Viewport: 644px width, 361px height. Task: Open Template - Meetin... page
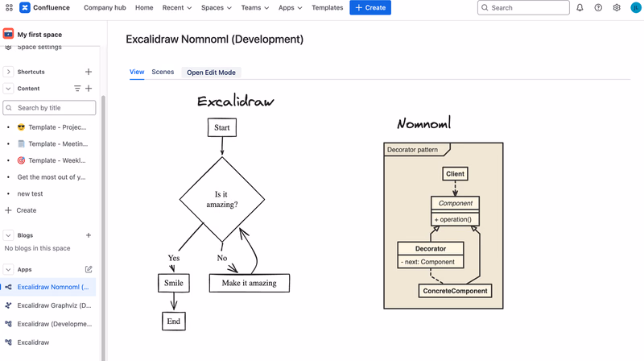[58, 144]
